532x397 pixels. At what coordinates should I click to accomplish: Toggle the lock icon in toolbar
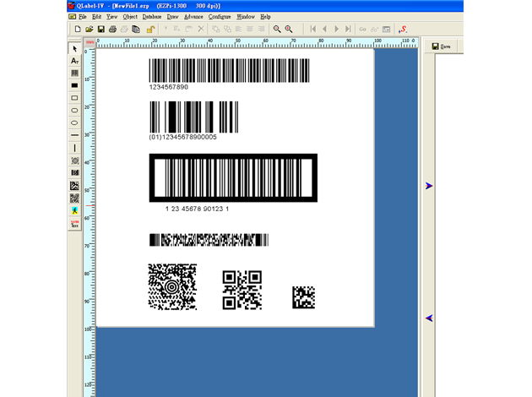[150, 29]
